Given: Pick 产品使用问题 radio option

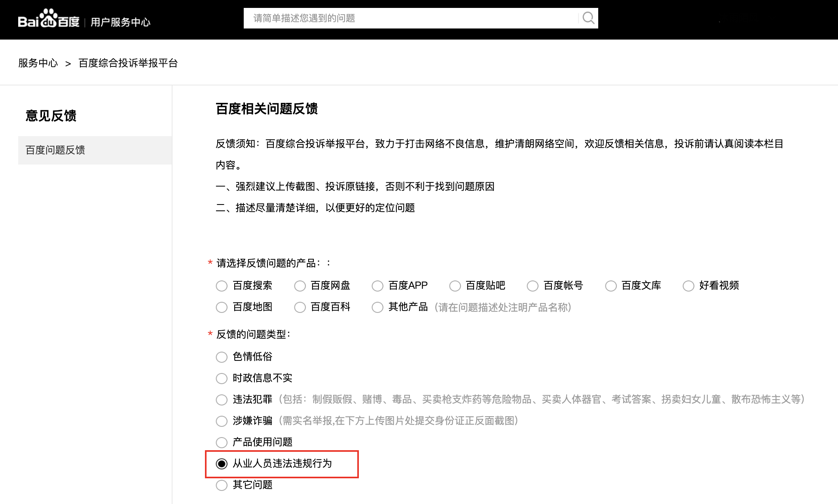Looking at the screenshot, I should click(222, 442).
